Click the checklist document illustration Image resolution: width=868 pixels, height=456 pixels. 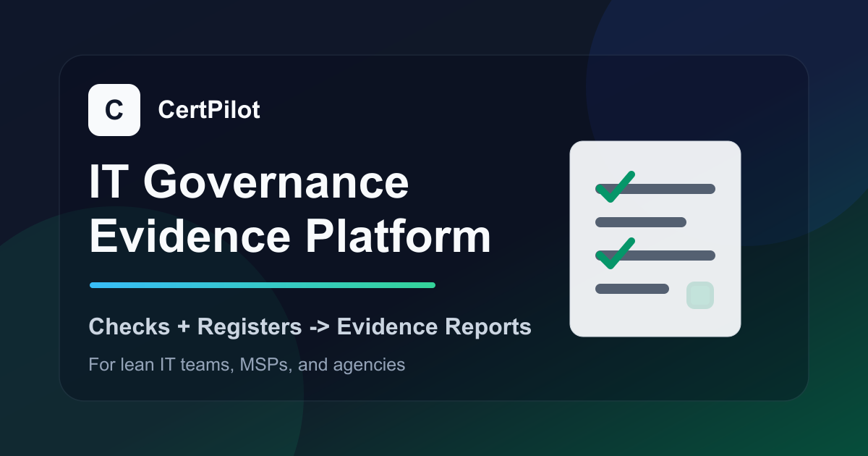click(x=655, y=239)
